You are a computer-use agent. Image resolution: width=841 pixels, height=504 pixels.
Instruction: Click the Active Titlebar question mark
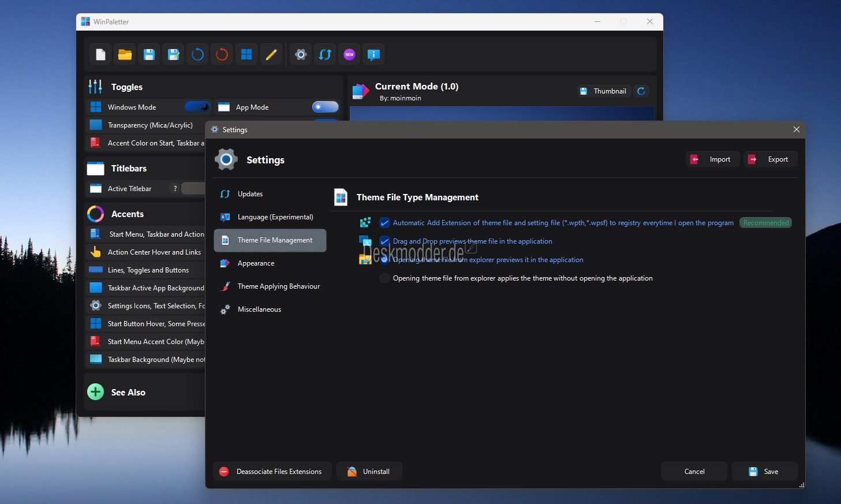tap(175, 189)
